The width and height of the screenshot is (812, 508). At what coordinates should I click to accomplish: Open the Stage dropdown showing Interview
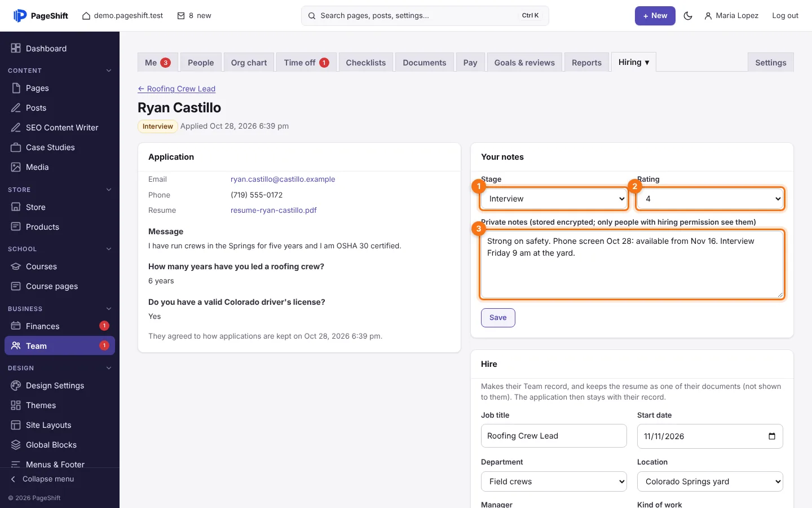pos(554,199)
